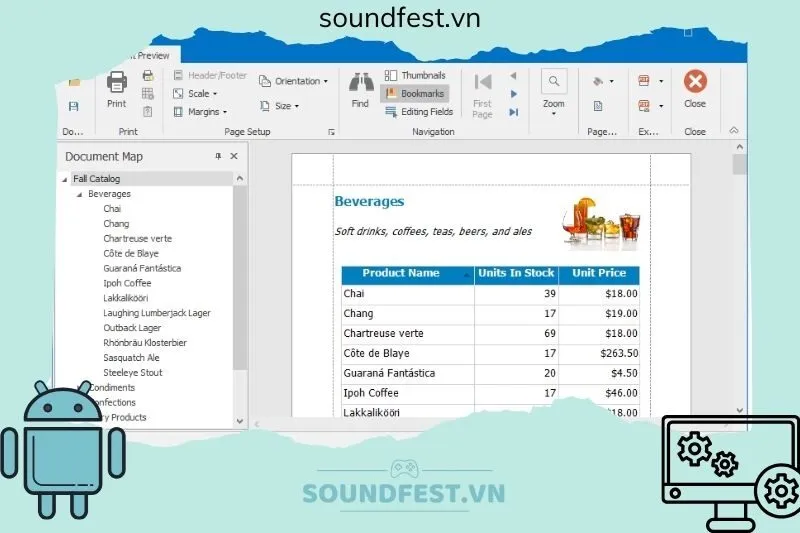Select Fall Catalog in Document Map

pyautogui.click(x=96, y=179)
